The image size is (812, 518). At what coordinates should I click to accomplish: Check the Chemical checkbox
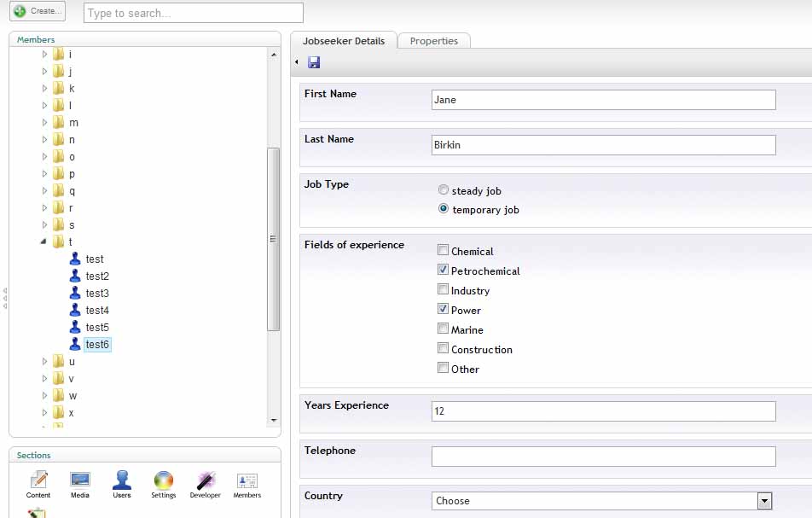pyautogui.click(x=444, y=251)
